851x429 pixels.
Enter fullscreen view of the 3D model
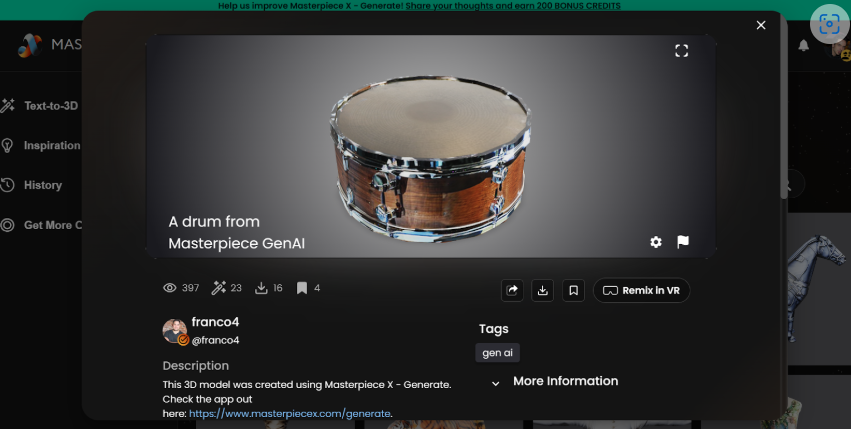tap(682, 51)
